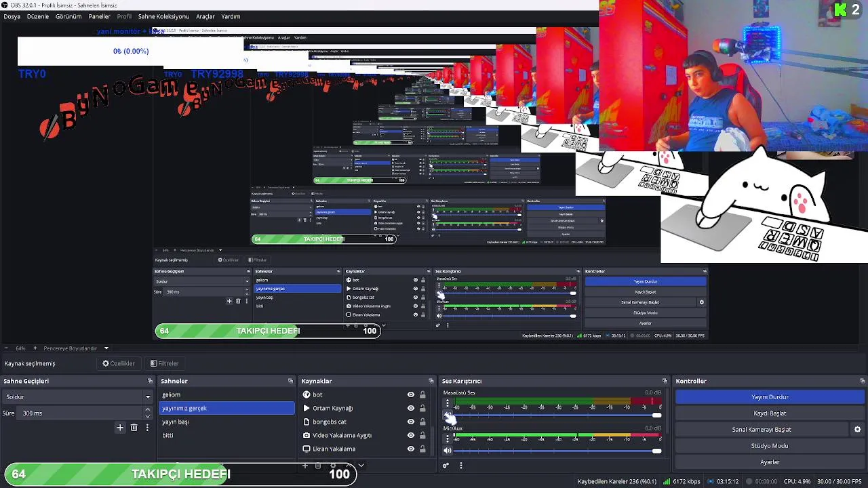Click Sanal Kamerayı Başlat button

(x=762, y=430)
